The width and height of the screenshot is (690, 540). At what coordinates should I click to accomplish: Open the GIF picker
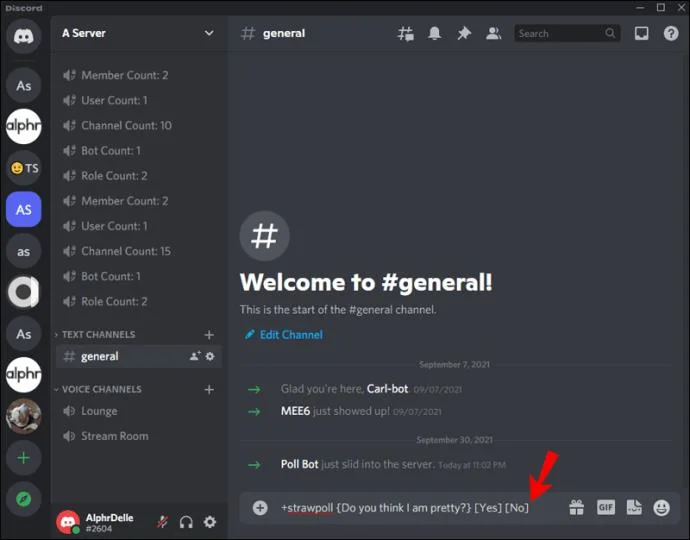pos(606,508)
